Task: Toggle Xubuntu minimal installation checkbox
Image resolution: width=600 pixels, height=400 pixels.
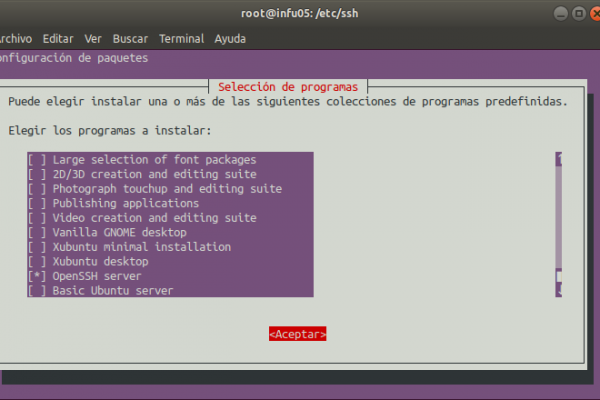Action: (37, 247)
